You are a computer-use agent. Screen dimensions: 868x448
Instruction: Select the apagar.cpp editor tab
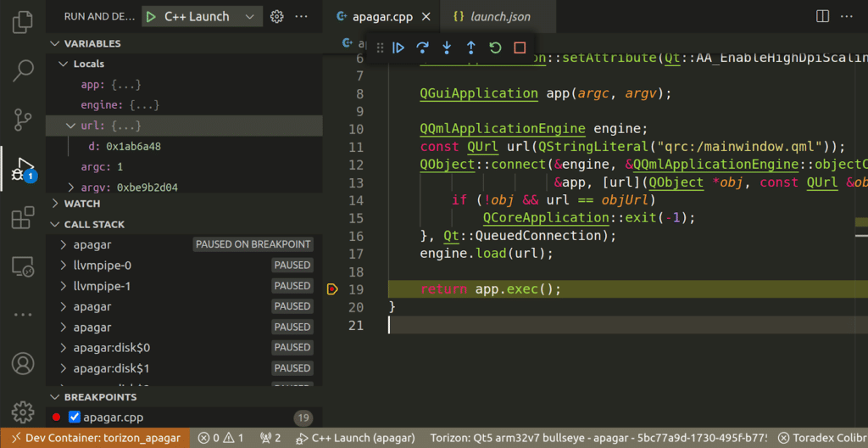pyautogui.click(x=383, y=16)
